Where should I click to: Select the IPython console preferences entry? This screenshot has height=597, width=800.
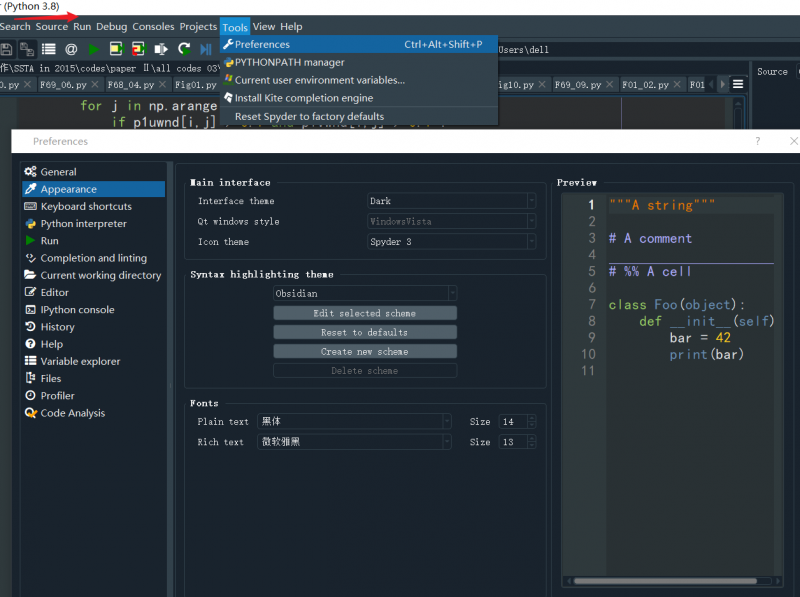[77, 310]
